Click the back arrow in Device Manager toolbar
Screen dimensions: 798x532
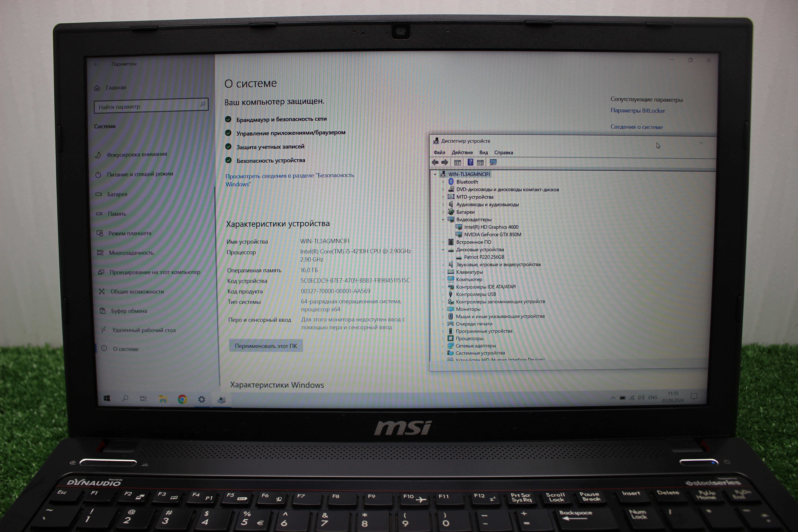[435, 163]
